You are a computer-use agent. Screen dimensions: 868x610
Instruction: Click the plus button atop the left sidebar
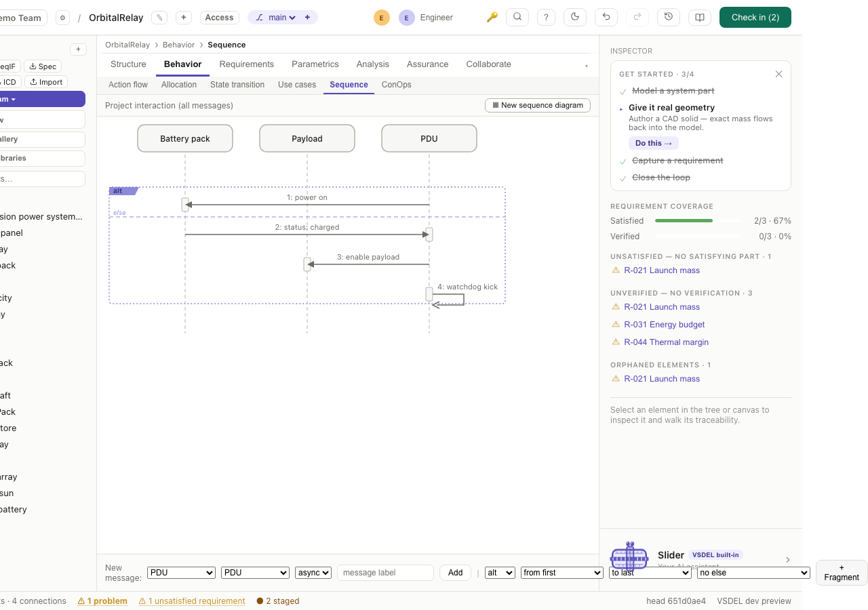click(x=78, y=49)
